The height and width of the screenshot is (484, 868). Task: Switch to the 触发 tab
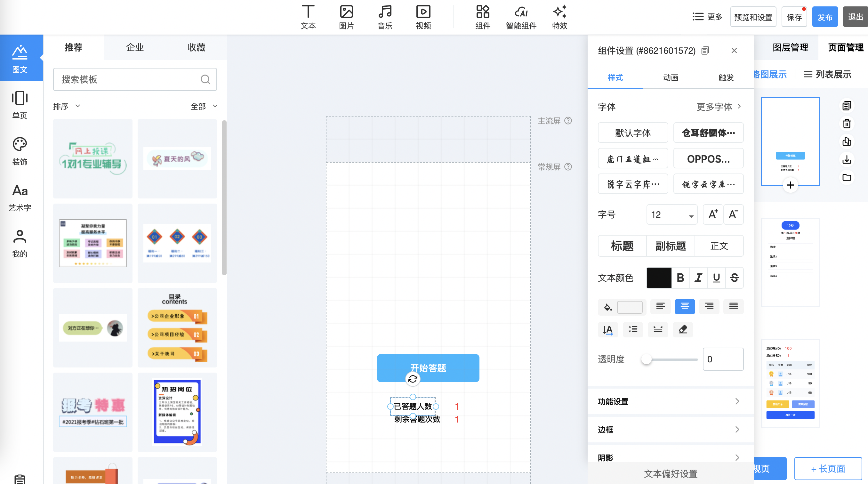726,77
